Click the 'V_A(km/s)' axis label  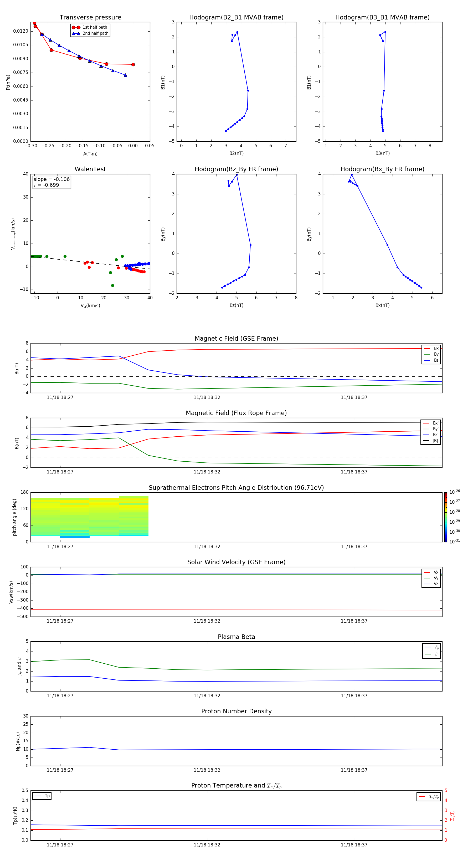click(x=90, y=306)
